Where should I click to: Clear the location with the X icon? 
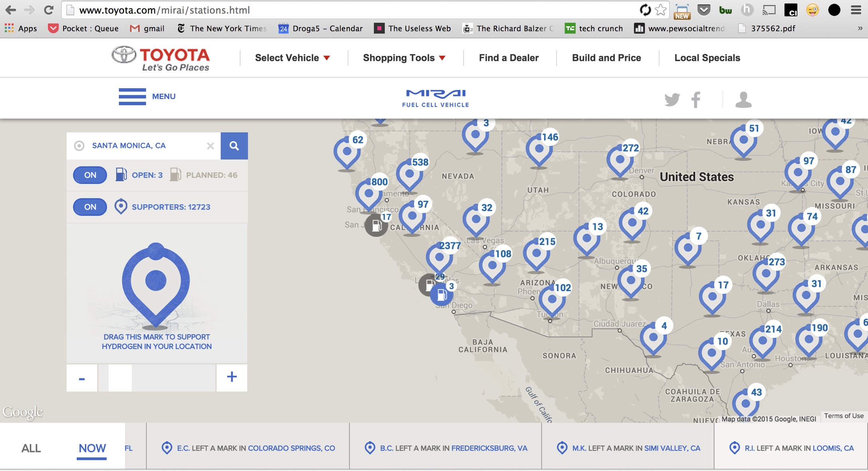pyautogui.click(x=210, y=146)
